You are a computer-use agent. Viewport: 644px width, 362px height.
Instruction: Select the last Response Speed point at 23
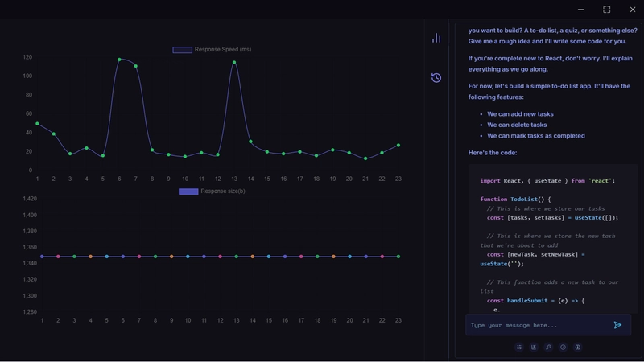(398, 146)
